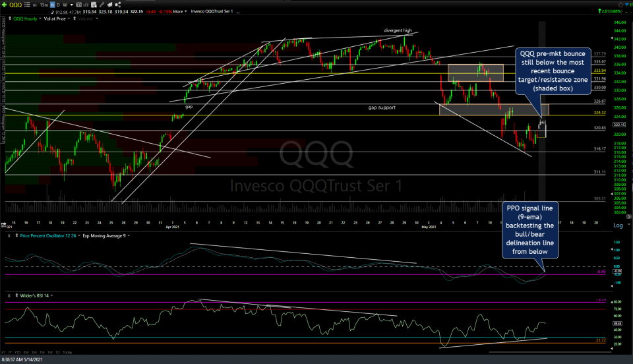Close the Price Percent Oscillator pane
Screen dimensions: 633x364
tap(9, 235)
